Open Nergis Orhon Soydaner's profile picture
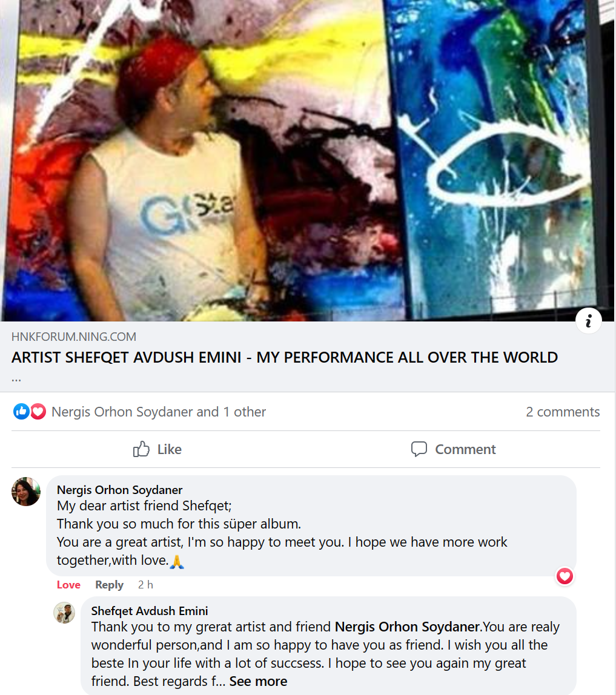The image size is (616, 695). coord(26,492)
